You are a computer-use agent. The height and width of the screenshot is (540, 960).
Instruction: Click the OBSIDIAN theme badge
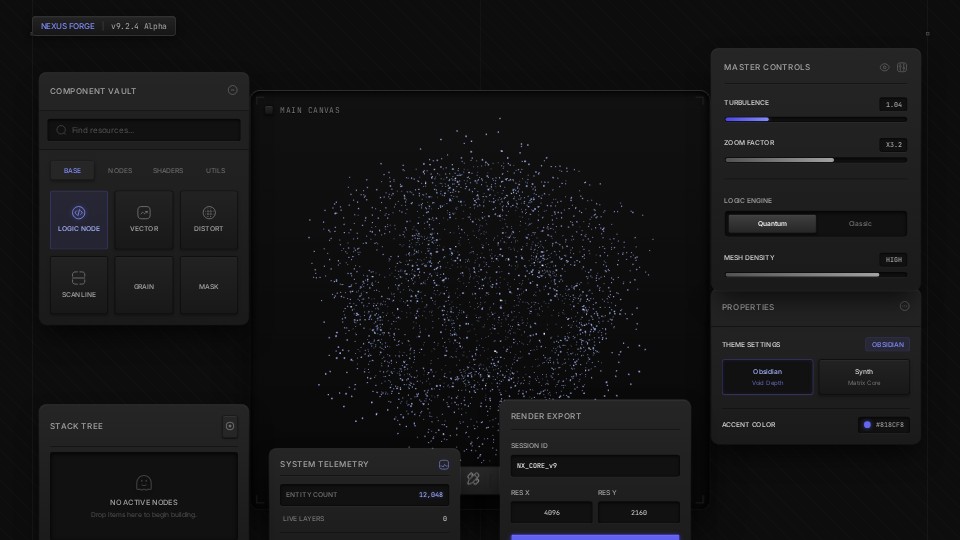(887, 344)
